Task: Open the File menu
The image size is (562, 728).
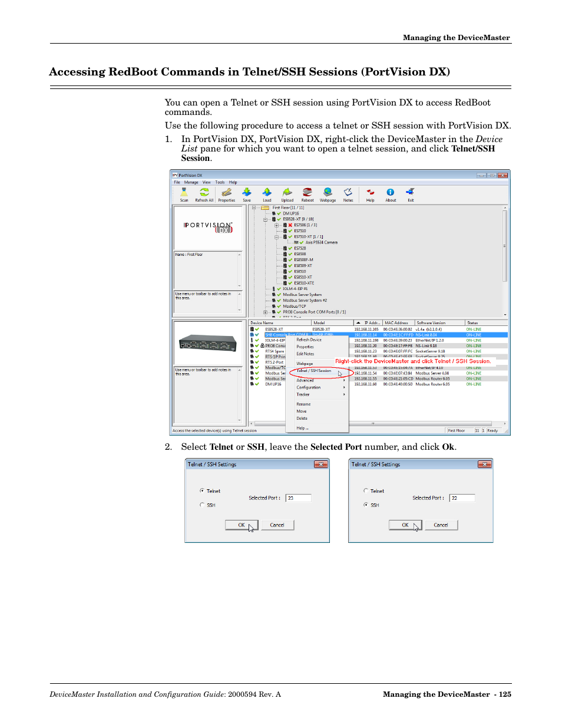Action: pyautogui.click(x=177, y=182)
